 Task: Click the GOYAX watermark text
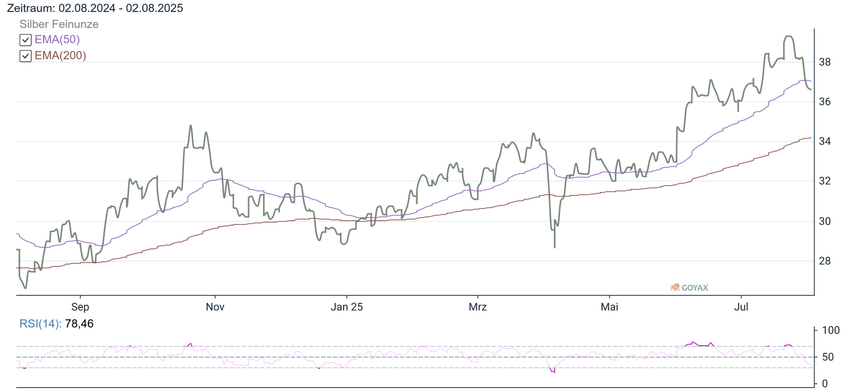(x=695, y=288)
